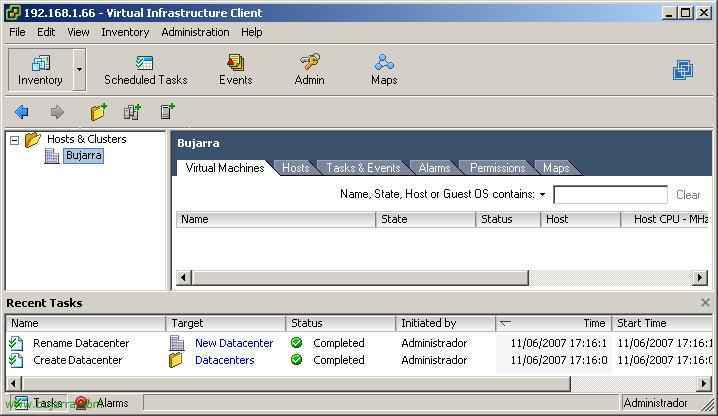
Task: Open the filter criteria dropdown arrow
Action: click(543, 195)
